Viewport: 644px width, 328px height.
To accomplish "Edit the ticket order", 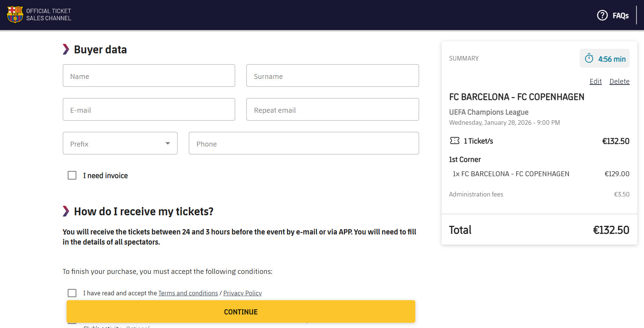I will 595,82.
